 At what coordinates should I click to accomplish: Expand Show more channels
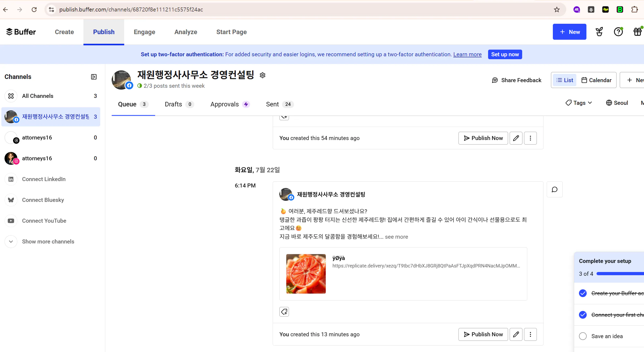coord(51,242)
